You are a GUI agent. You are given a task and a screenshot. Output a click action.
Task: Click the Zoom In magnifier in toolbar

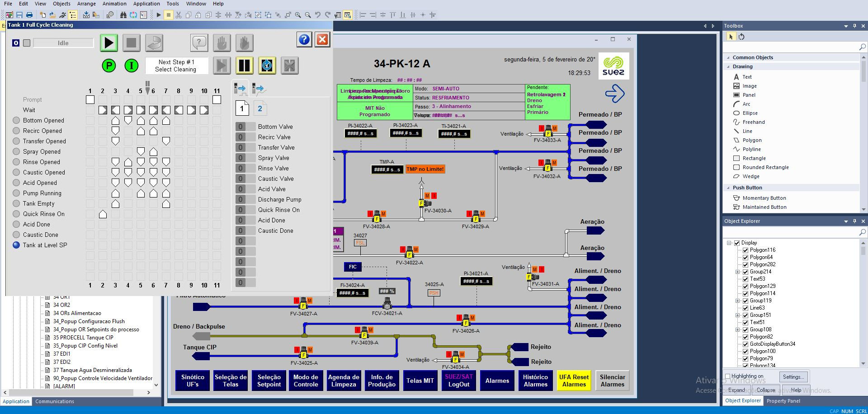(298, 15)
